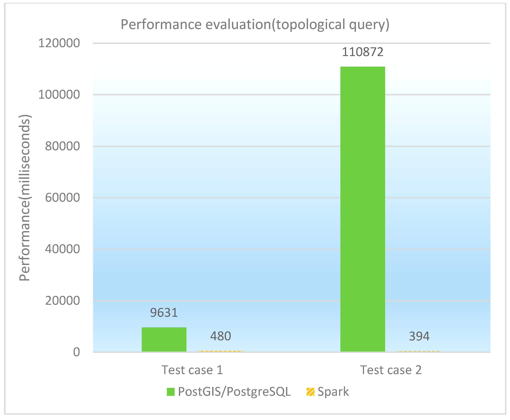
Task: Click the orange Spark legend swatch
Action: [310, 392]
